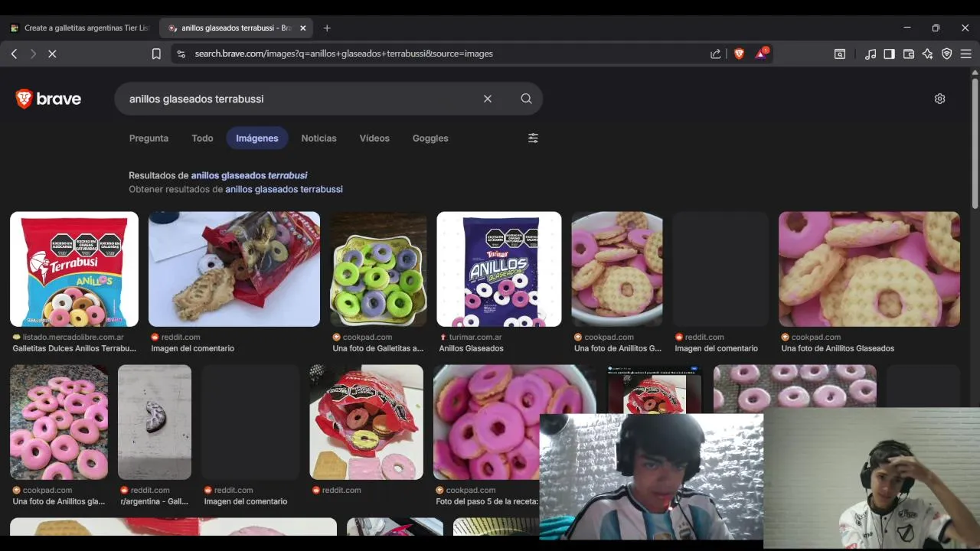
Task: Stop loading the current page
Action: point(52,54)
